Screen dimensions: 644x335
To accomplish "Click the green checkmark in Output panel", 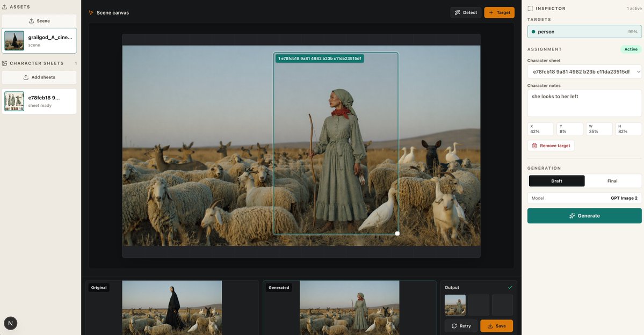I will pos(510,287).
